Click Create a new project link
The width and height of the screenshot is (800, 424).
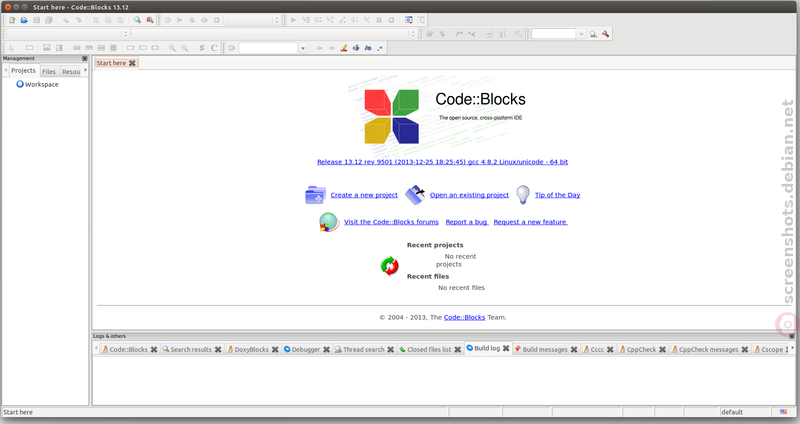pos(364,195)
